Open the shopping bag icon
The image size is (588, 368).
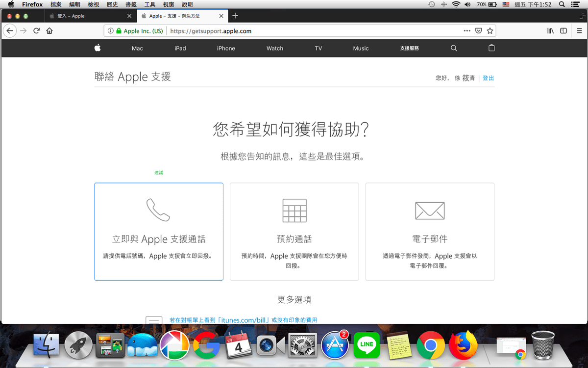(x=491, y=48)
